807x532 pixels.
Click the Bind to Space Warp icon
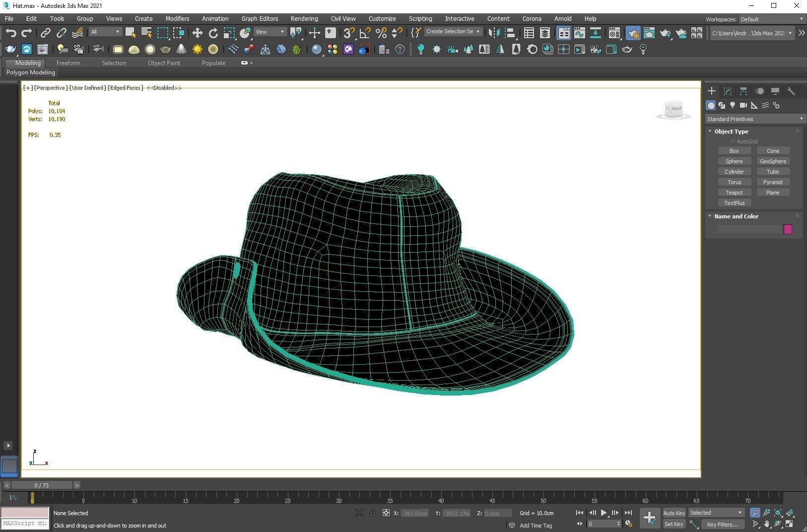pos(77,33)
